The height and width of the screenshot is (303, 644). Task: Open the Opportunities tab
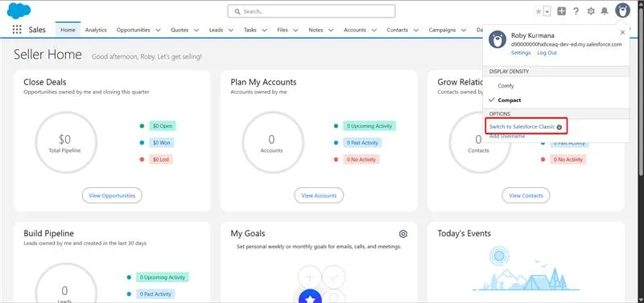coord(133,30)
